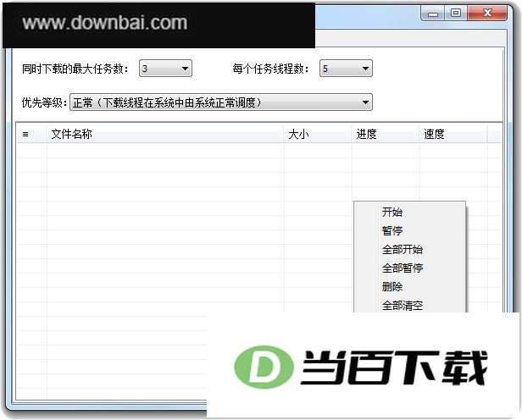Open the max simultaneous download tasks dropdown
Screen dimensions: 522x420
pyautogui.click(x=165, y=69)
